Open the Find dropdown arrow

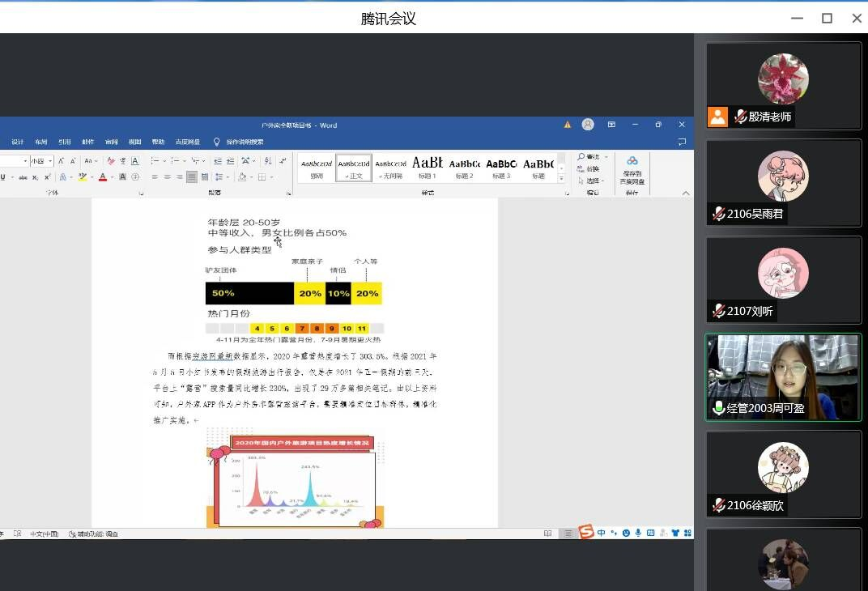[606, 157]
